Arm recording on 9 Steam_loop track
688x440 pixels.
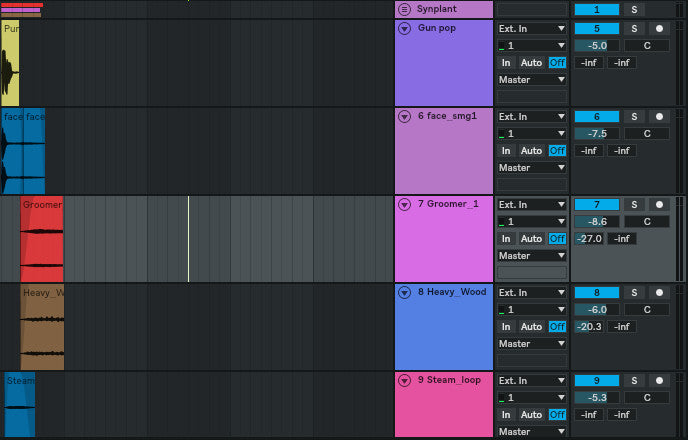tap(659, 380)
